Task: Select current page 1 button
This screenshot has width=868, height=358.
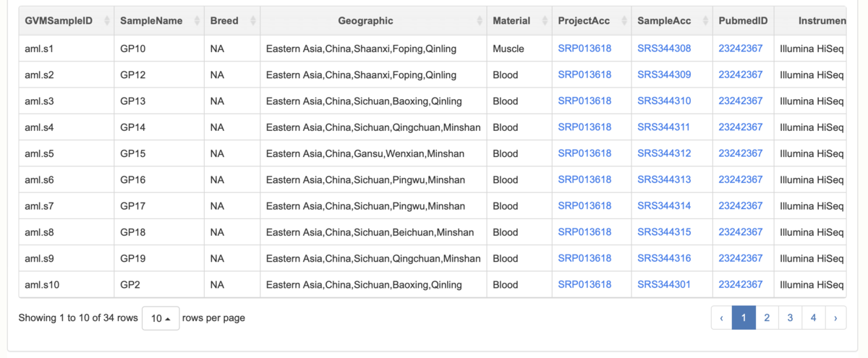Action: click(744, 317)
